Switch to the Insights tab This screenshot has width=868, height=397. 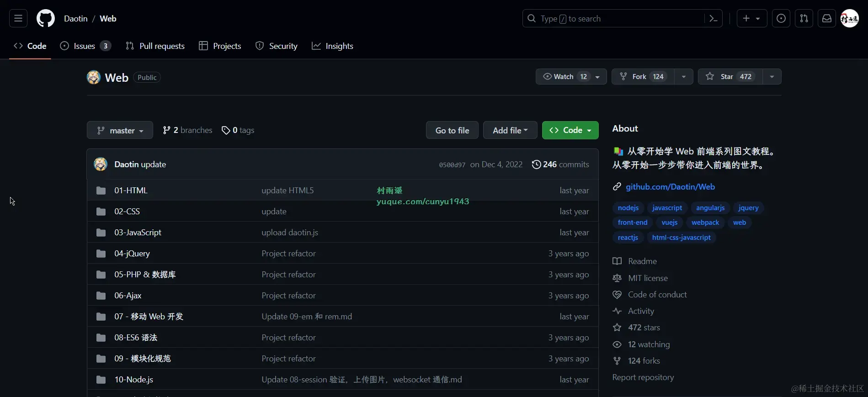[x=332, y=46]
